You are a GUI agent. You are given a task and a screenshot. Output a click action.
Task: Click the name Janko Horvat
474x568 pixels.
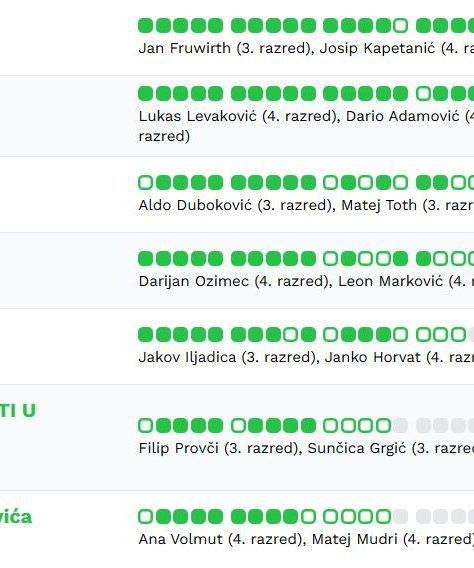click(373, 358)
